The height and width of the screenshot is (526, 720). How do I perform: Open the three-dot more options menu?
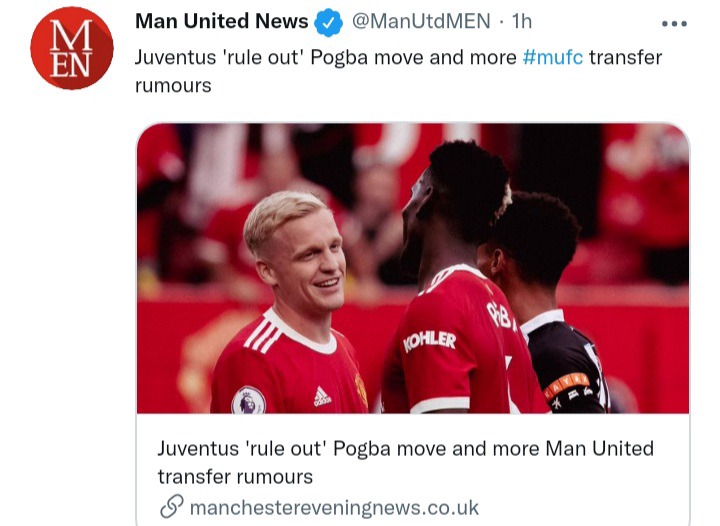tap(674, 23)
